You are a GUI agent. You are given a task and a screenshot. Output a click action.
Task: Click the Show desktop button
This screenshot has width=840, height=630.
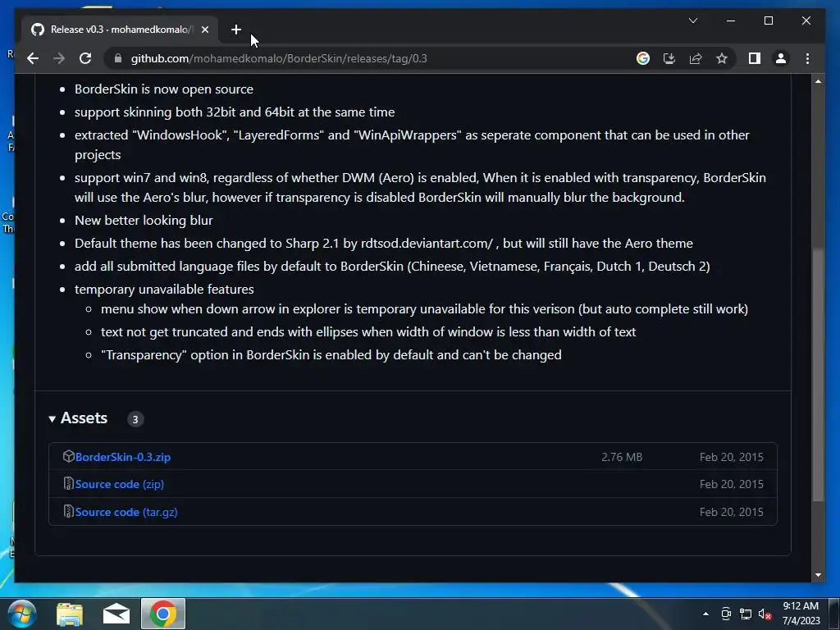click(x=833, y=614)
